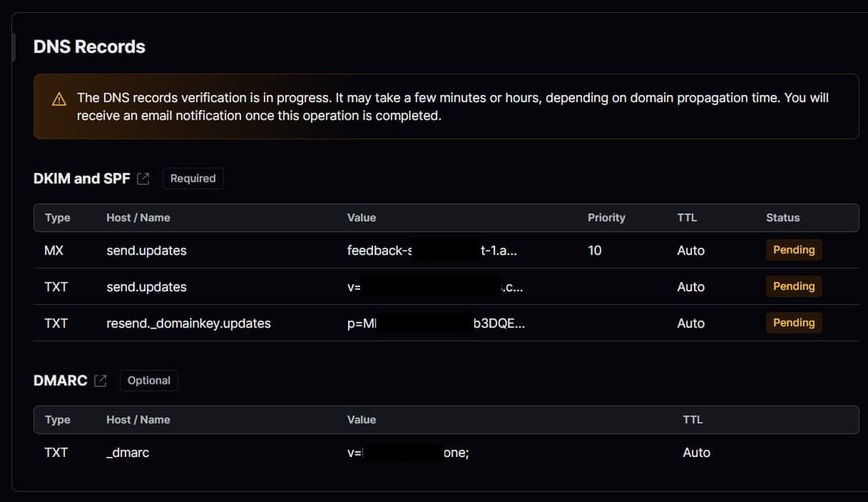Select the resend._domainkey.updates host name

point(188,323)
